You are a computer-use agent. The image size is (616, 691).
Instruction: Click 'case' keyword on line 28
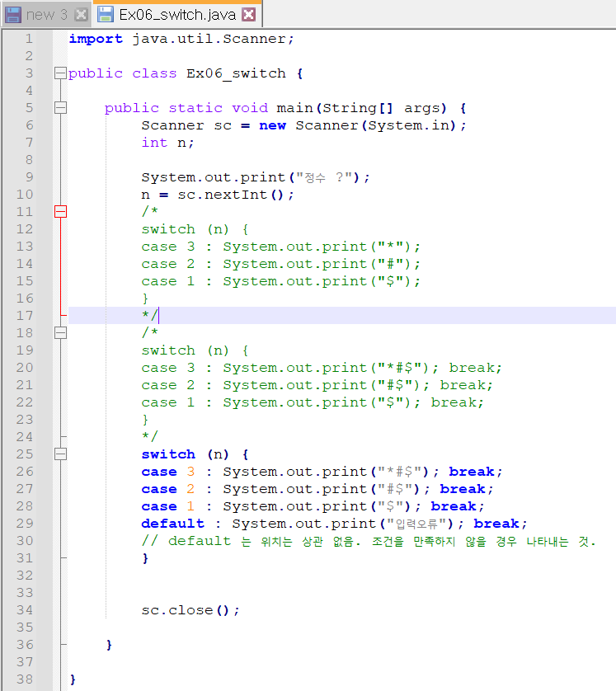tap(159, 506)
